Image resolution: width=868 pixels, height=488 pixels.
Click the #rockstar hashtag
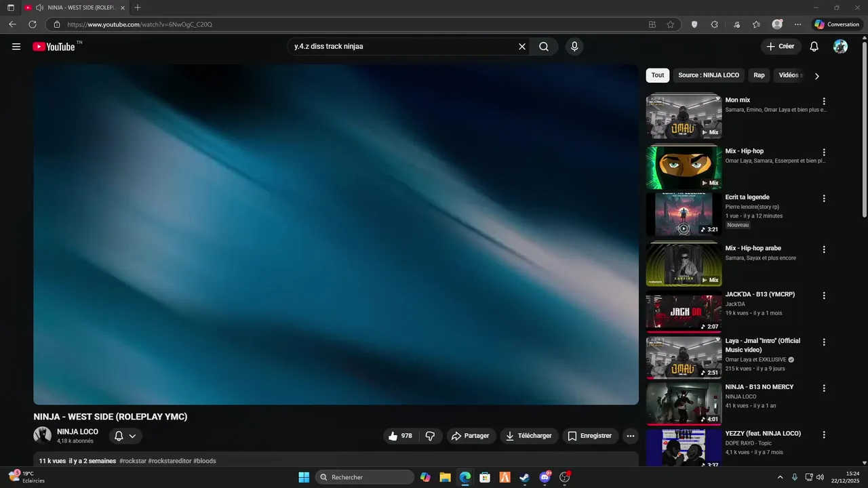pyautogui.click(x=132, y=461)
